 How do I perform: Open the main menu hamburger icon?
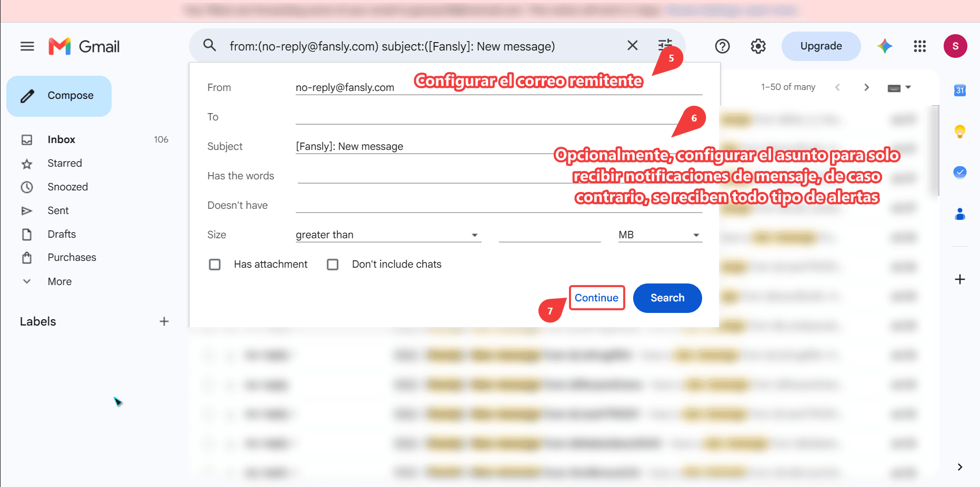coord(27,46)
